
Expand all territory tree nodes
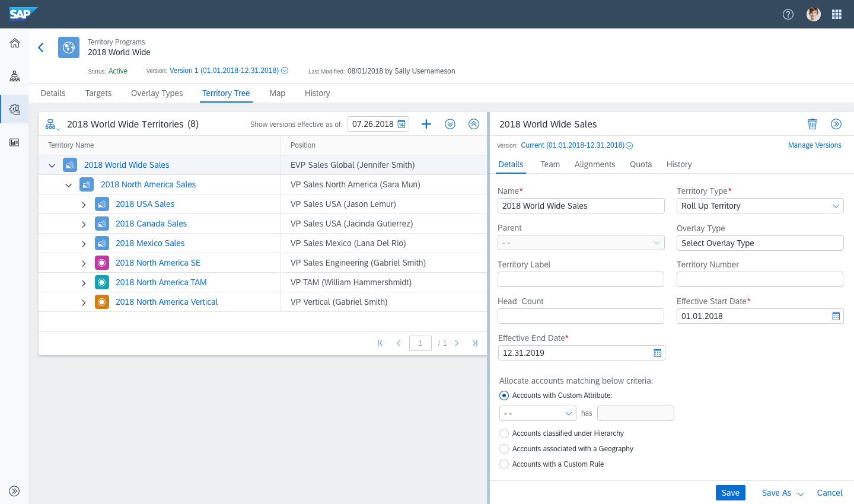(x=450, y=124)
